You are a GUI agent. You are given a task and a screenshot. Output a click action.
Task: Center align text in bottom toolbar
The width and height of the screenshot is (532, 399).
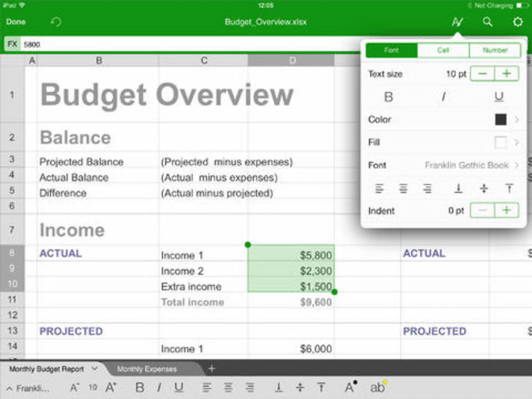[x=228, y=388]
